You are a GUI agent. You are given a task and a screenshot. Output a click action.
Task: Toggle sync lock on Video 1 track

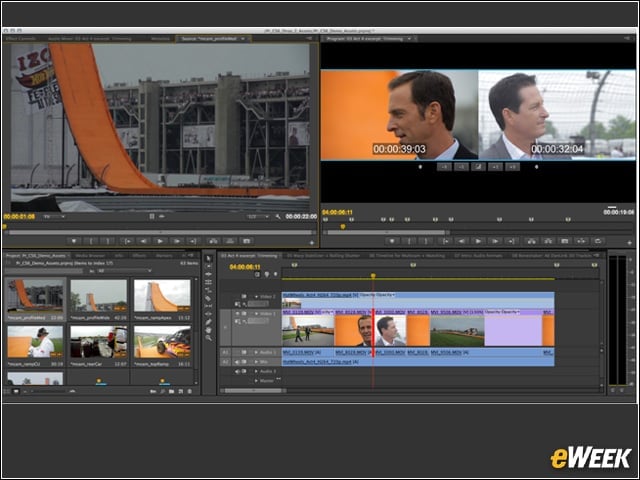[244, 313]
